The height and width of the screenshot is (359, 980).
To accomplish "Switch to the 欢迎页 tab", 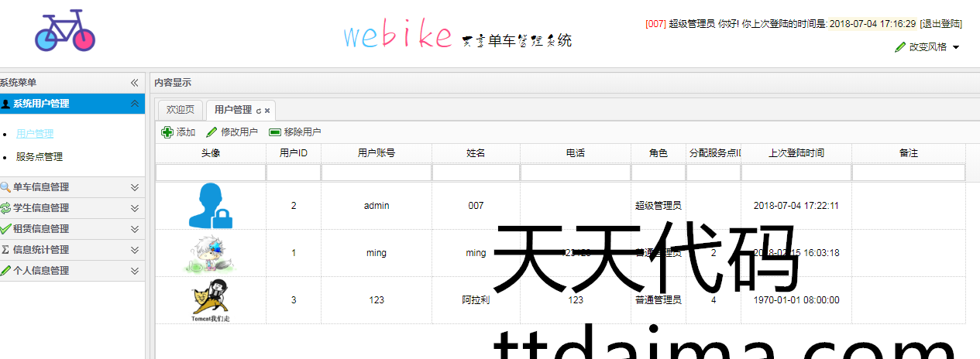I will [x=181, y=110].
